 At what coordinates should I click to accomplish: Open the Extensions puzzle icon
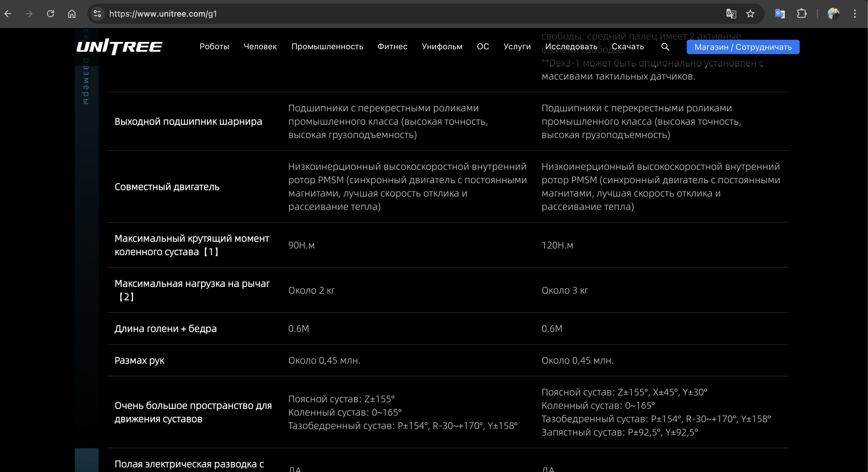point(802,14)
